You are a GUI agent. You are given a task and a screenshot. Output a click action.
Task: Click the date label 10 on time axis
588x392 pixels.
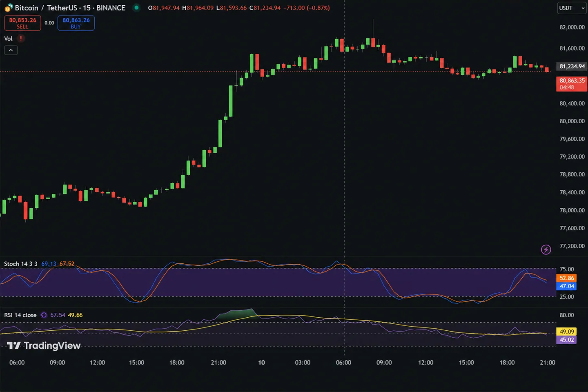click(x=261, y=363)
